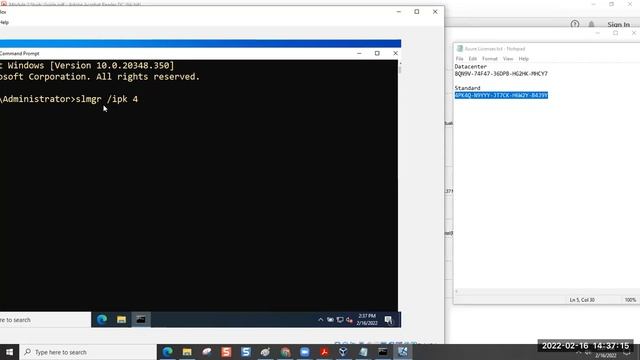Open Adobe Reader help question-mark icon
640x360 pixels.
[575, 24]
